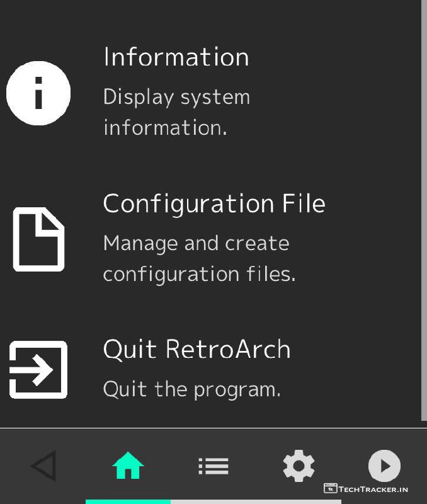Click the Information circle icon

(x=38, y=93)
